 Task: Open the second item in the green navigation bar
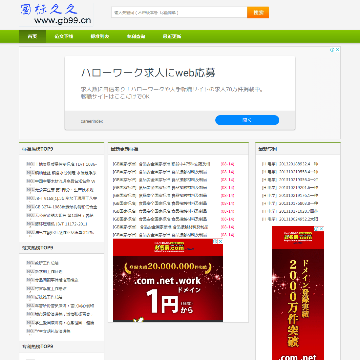pyautogui.click(x=64, y=37)
